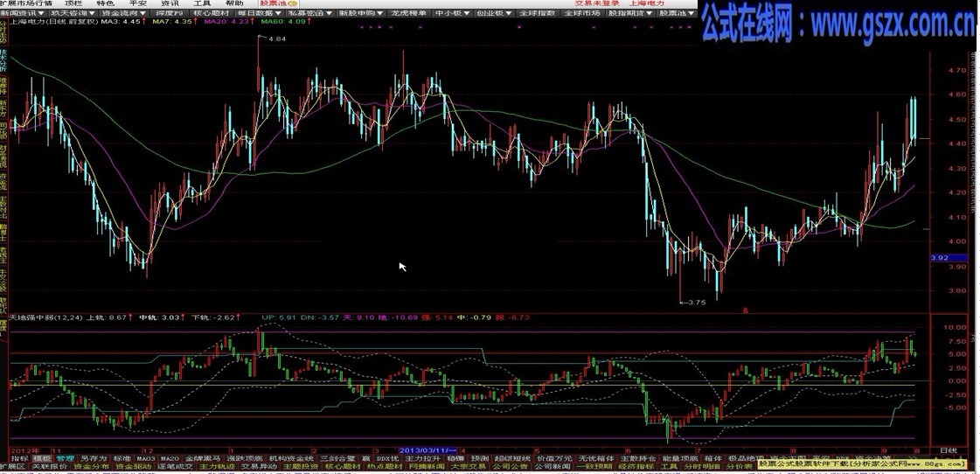Click the 日线 period label

[x=949, y=450]
